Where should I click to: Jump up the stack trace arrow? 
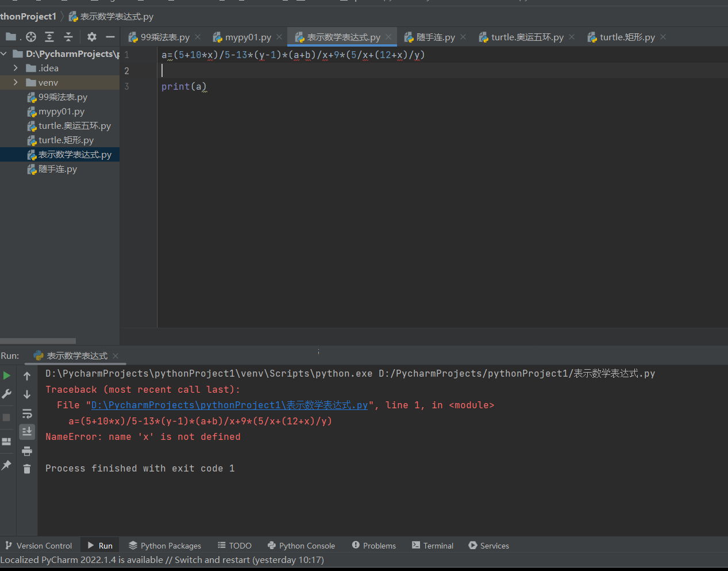(x=27, y=375)
